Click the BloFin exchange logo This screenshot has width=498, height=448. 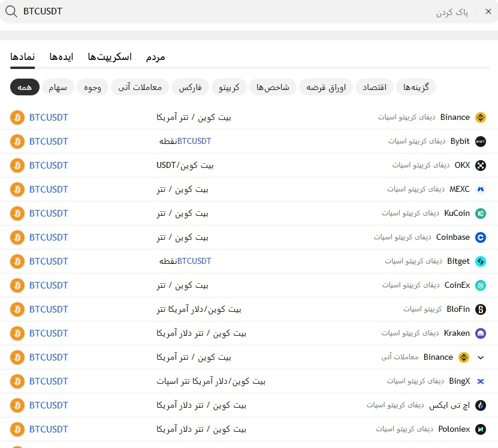point(481,309)
